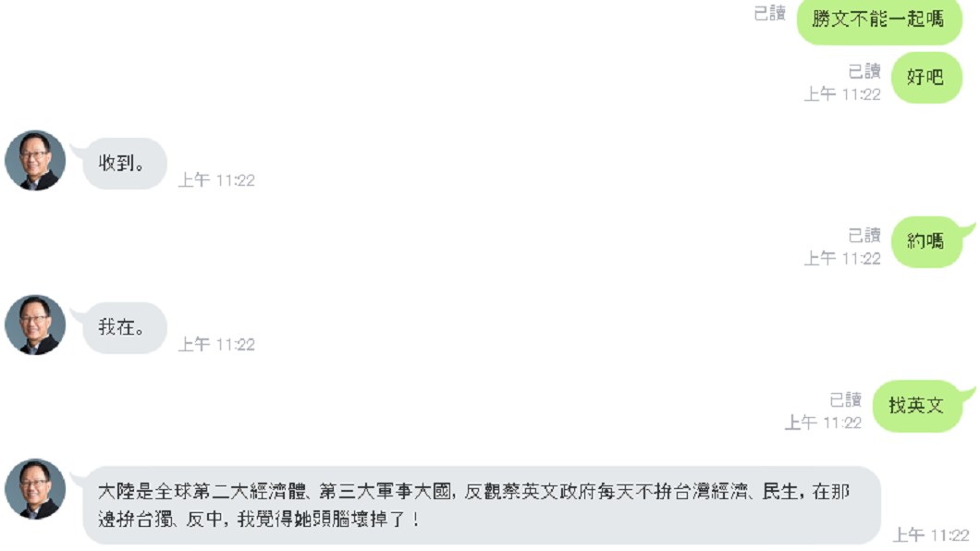Click the long message starting with "大陸是全球"
The image size is (980, 551).
point(482,505)
